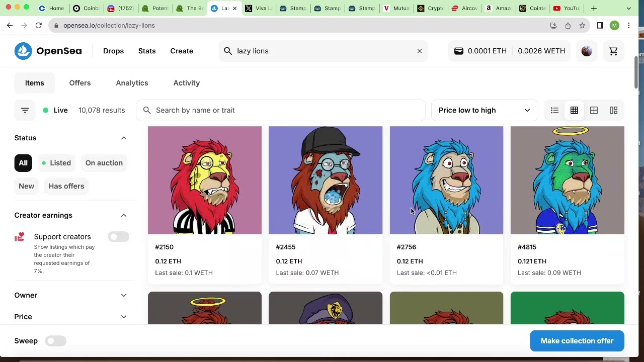Click the #2150 item title
Image resolution: width=644 pixels, height=362 pixels.
pos(164,247)
